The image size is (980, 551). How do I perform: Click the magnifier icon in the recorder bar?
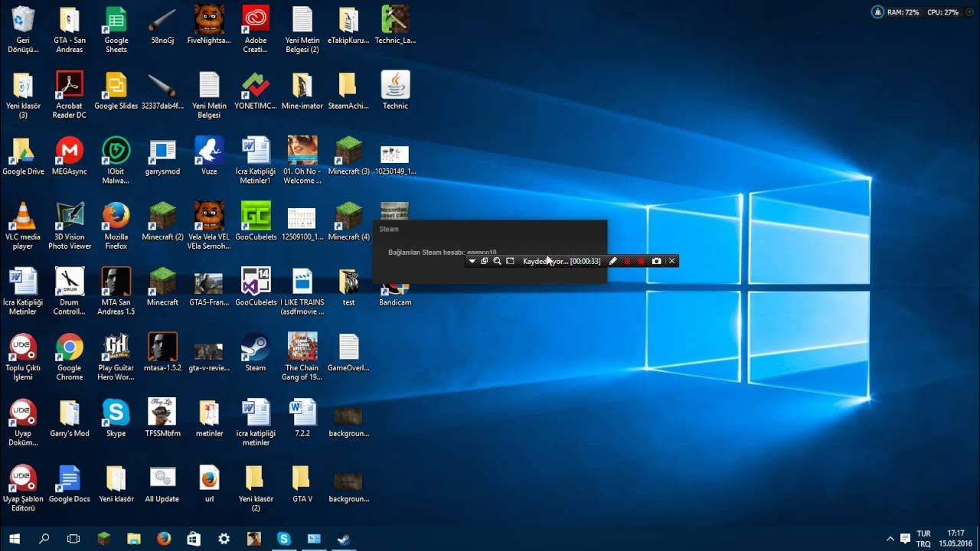coord(497,261)
